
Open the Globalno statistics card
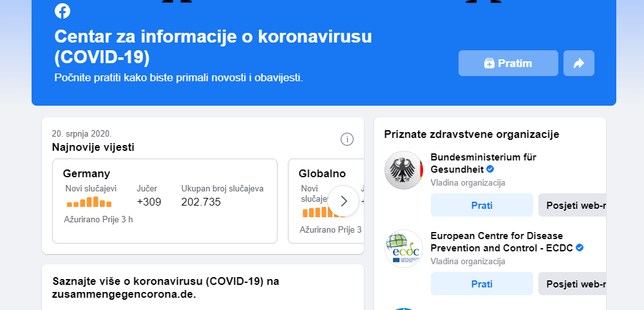[x=326, y=201]
